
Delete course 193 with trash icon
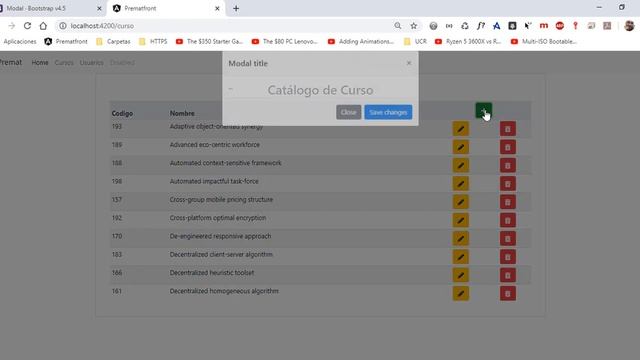coord(508,129)
